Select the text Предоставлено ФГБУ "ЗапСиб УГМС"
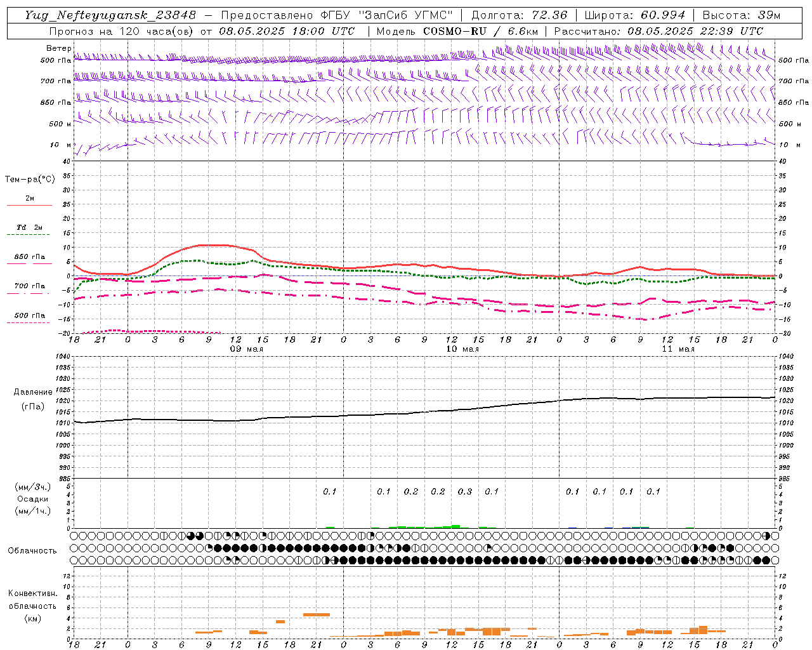The image size is (812, 650). pyautogui.click(x=337, y=15)
